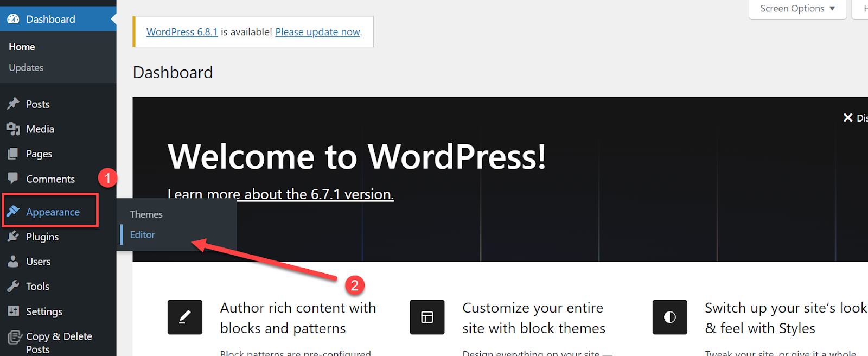Click the Welcome to WordPress! heading
The height and width of the screenshot is (356, 868).
click(x=356, y=157)
